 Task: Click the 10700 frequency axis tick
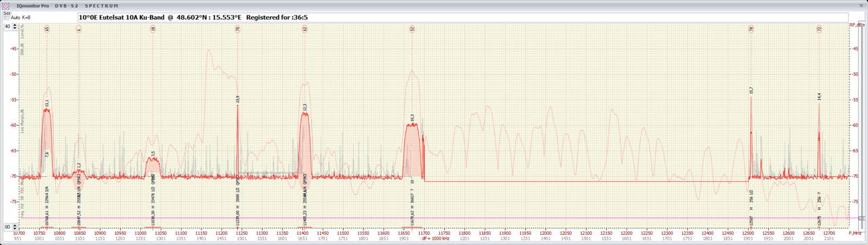click(19, 233)
